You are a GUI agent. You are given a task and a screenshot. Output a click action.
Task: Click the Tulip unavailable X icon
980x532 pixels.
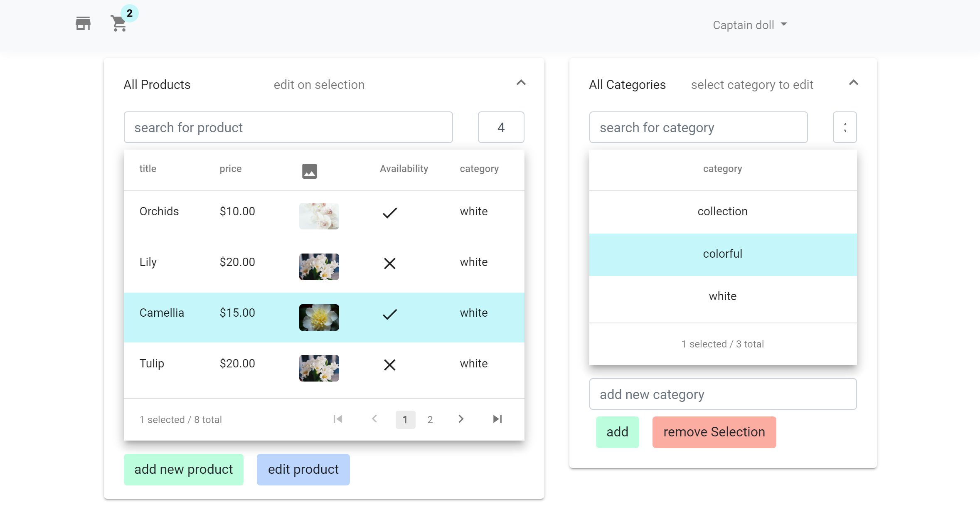pyautogui.click(x=389, y=365)
